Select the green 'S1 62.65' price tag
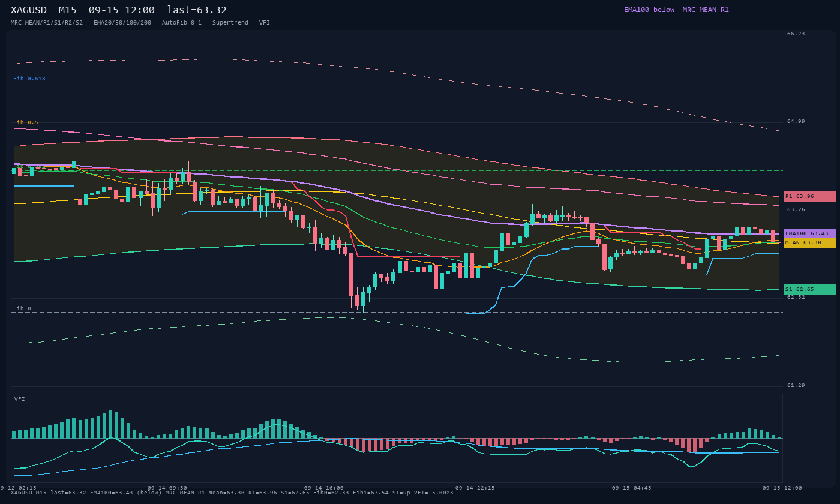This screenshot has height=504, width=840. 809,289
